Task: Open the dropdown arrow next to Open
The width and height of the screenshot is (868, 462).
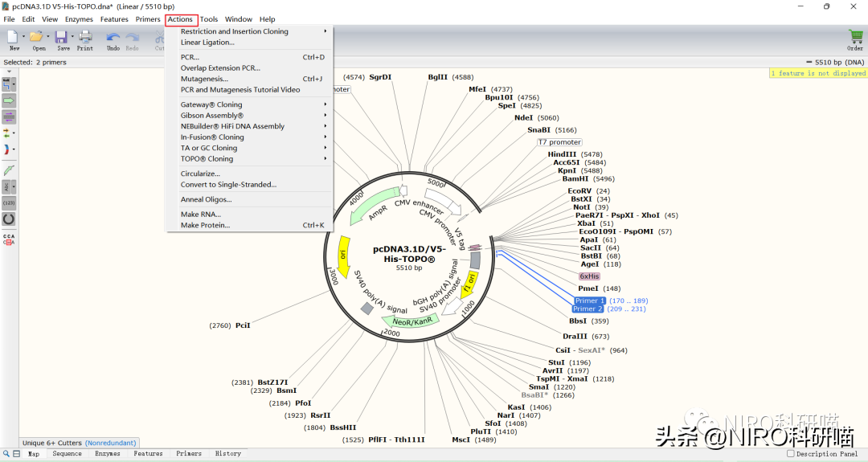Action: coord(48,37)
